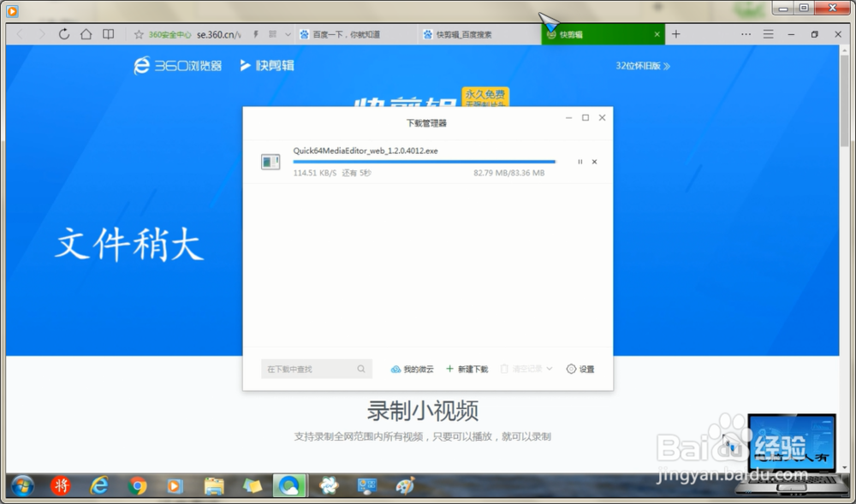The height and width of the screenshot is (504, 856).
Task: Pause the Quick64MediaEditor download
Action: 580,162
